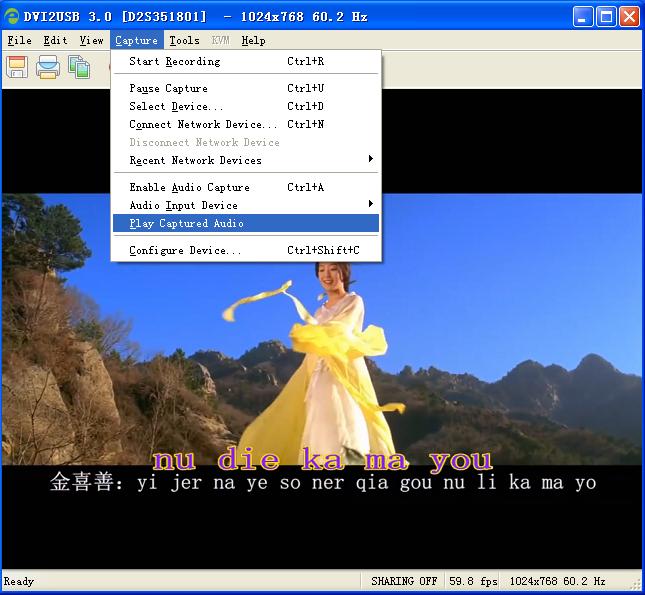Open the Tools menu
The height and width of the screenshot is (595, 645).
(x=184, y=41)
